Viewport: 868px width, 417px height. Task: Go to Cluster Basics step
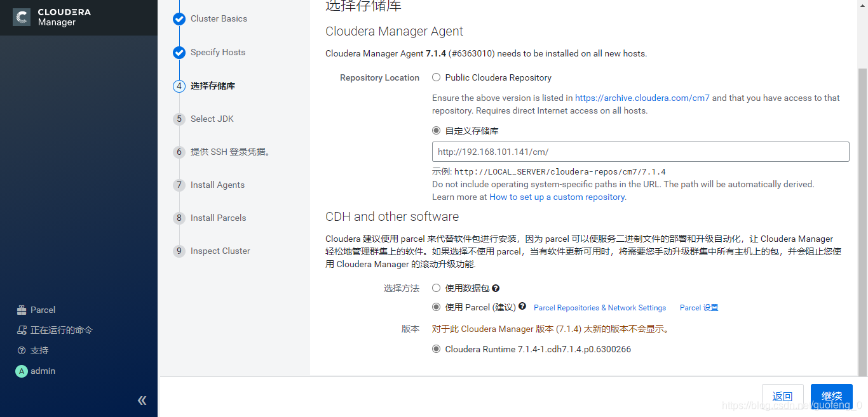tap(219, 18)
